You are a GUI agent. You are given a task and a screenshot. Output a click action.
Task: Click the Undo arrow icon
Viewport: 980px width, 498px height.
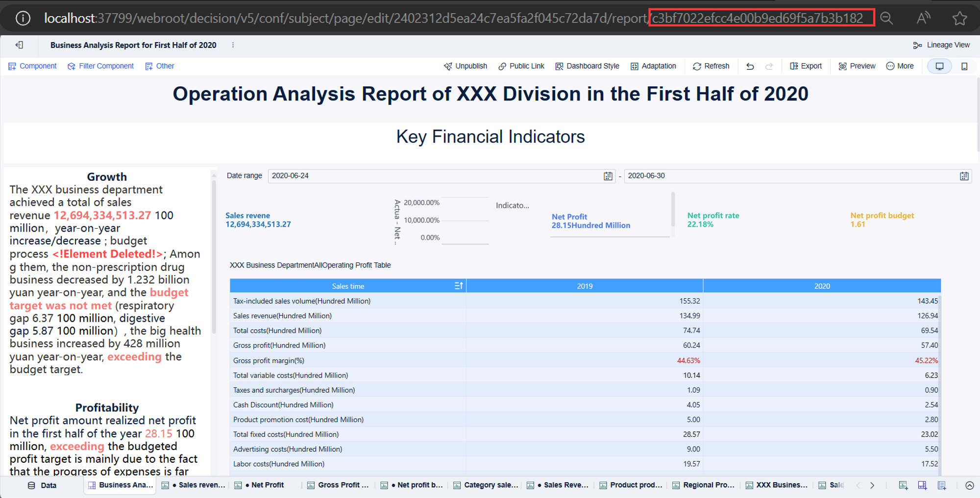tap(750, 66)
